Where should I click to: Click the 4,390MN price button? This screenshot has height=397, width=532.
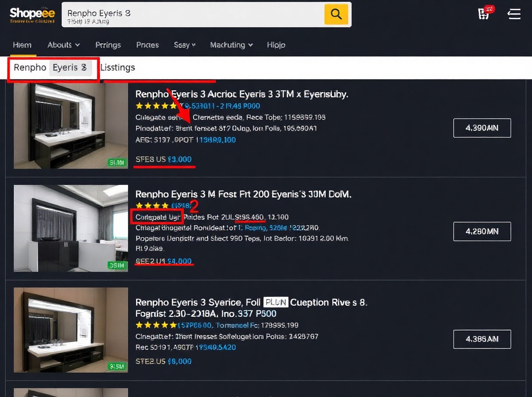pyautogui.click(x=482, y=128)
